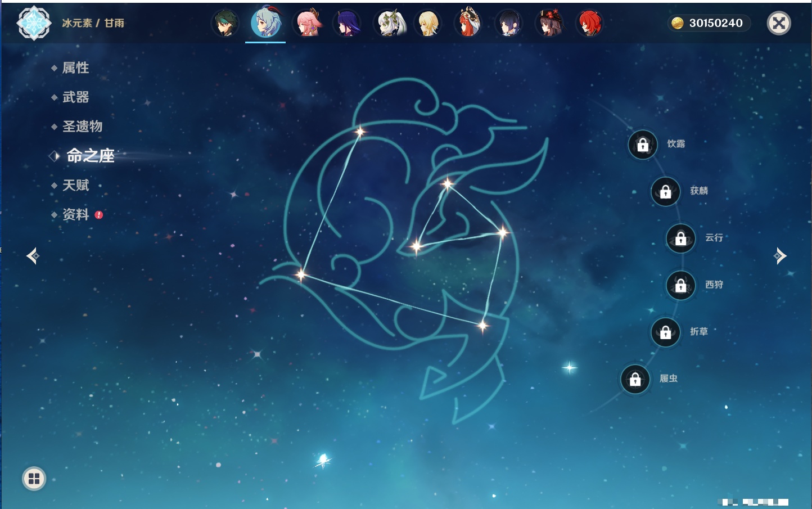The height and width of the screenshot is (509, 812).
Task: Open the locked 云行 constellation node
Action: pos(681,238)
